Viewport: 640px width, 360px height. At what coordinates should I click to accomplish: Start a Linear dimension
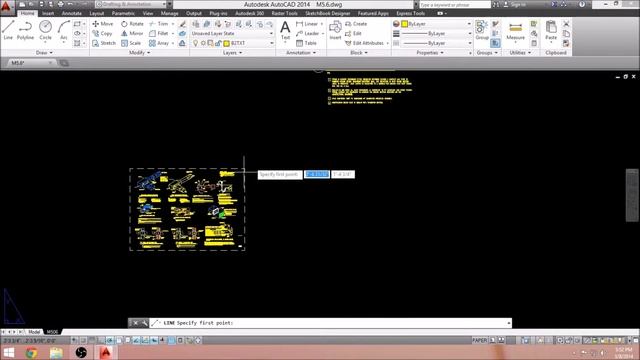[x=307, y=24]
